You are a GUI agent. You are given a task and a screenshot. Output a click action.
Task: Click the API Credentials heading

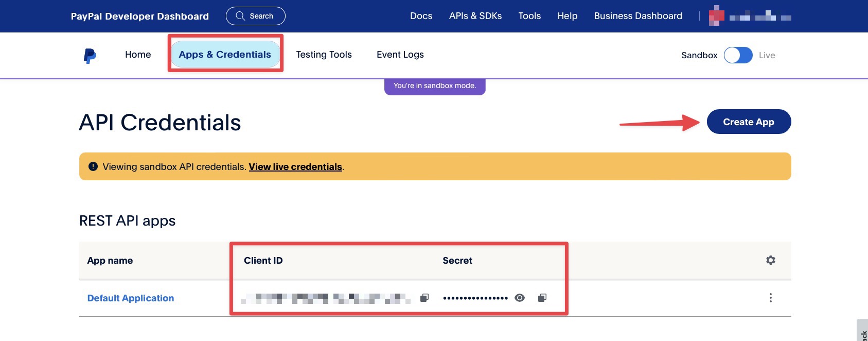(x=160, y=123)
